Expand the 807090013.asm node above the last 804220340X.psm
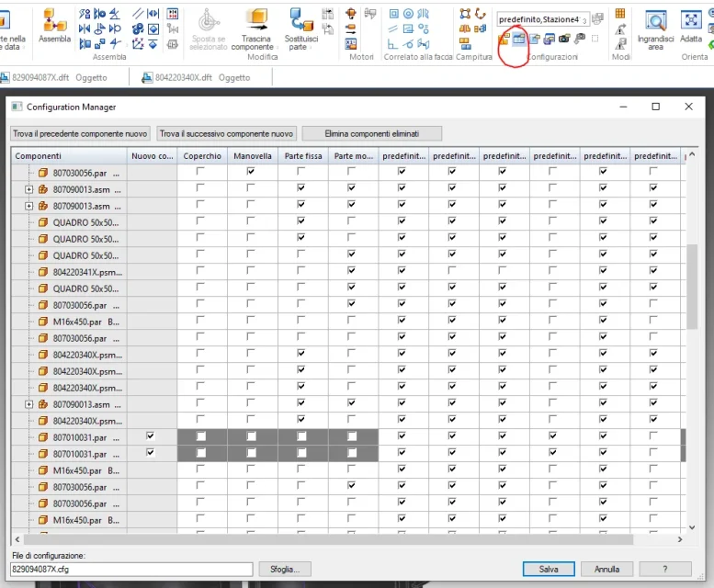714x588 pixels. (28, 404)
